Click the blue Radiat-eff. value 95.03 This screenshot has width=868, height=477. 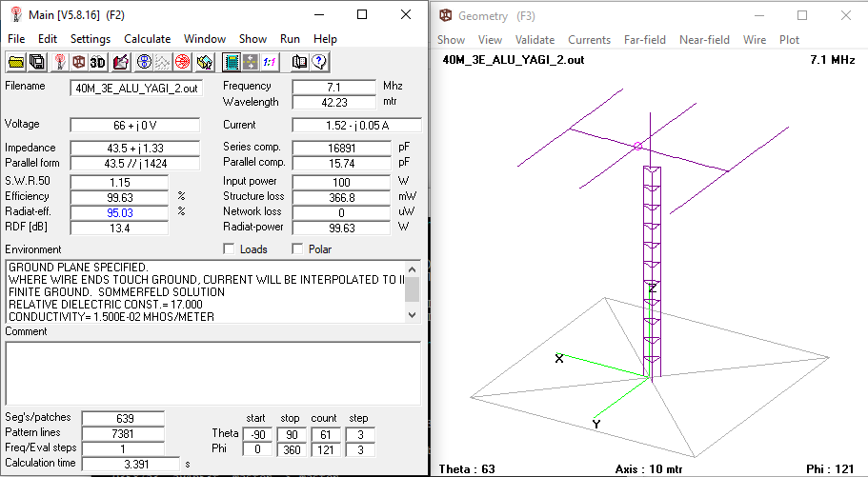[119, 213]
